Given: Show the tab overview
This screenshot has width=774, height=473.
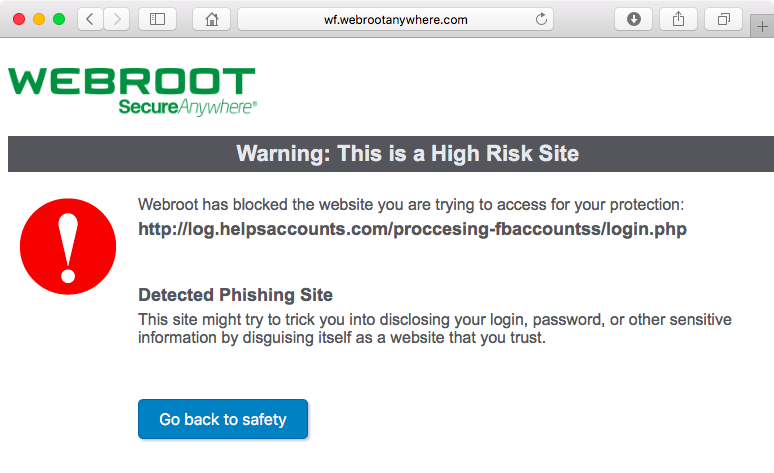Looking at the screenshot, I should (723, 19).
